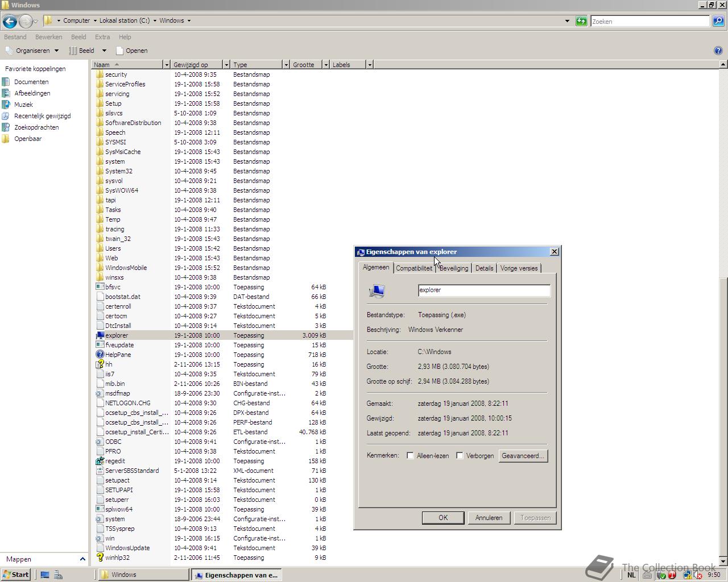Viewport: 728px width, 582px height.
Task: Open the Help question mark icon
Action: point(718,51)
